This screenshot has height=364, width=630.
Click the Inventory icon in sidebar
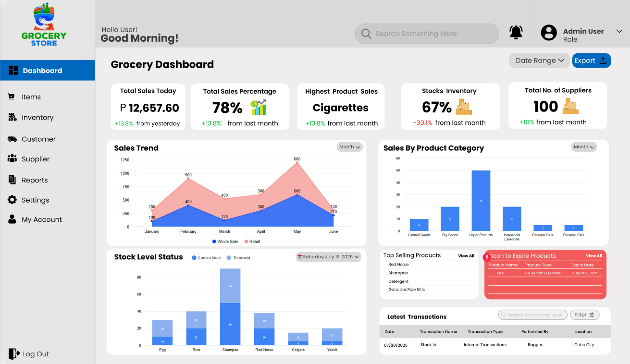point(12,117)
